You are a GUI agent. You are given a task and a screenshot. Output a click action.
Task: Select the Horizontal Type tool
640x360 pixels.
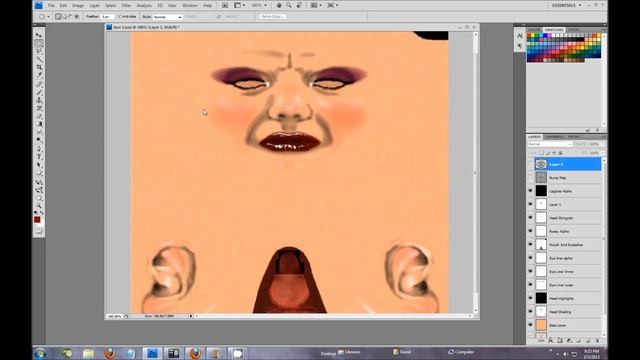(39, 157)
